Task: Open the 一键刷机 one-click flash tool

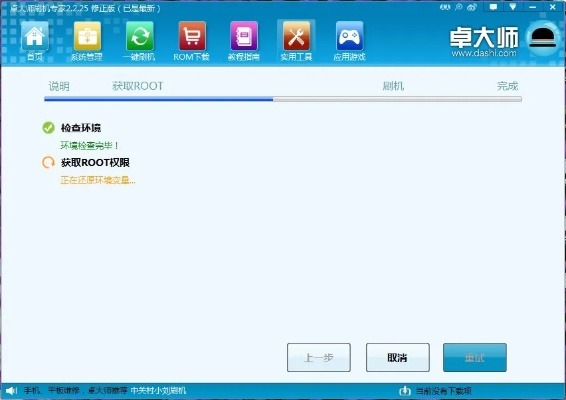Action: [x=139, y=41]
